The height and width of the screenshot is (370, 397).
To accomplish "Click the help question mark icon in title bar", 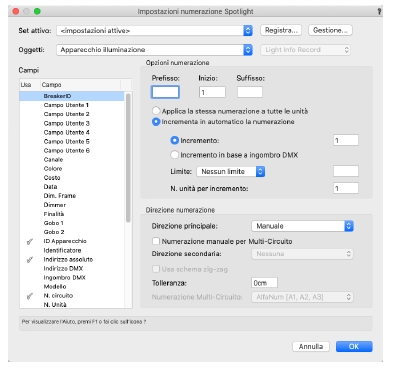I will (379, 11).
